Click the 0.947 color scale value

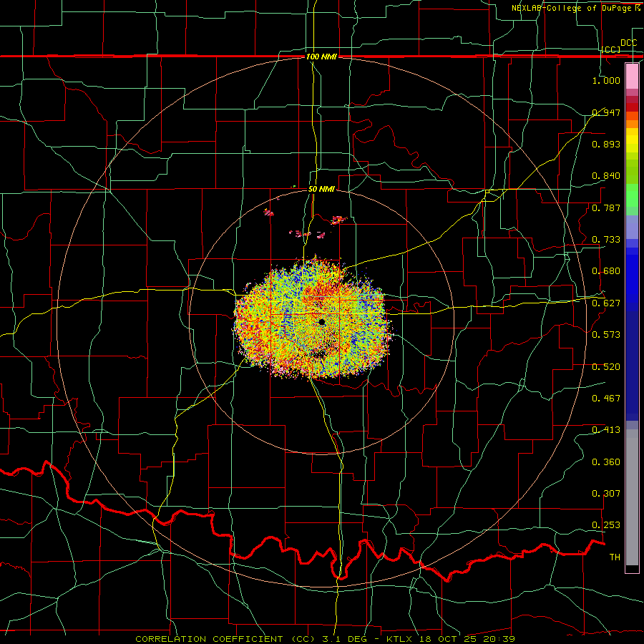pos(606,112)
